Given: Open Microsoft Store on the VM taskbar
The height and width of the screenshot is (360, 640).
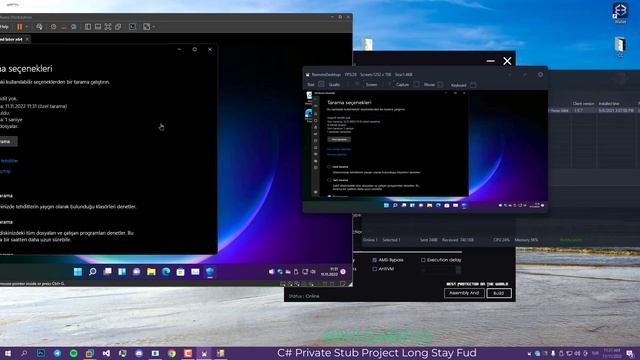Looking at the screenshot, I should 180,271.
